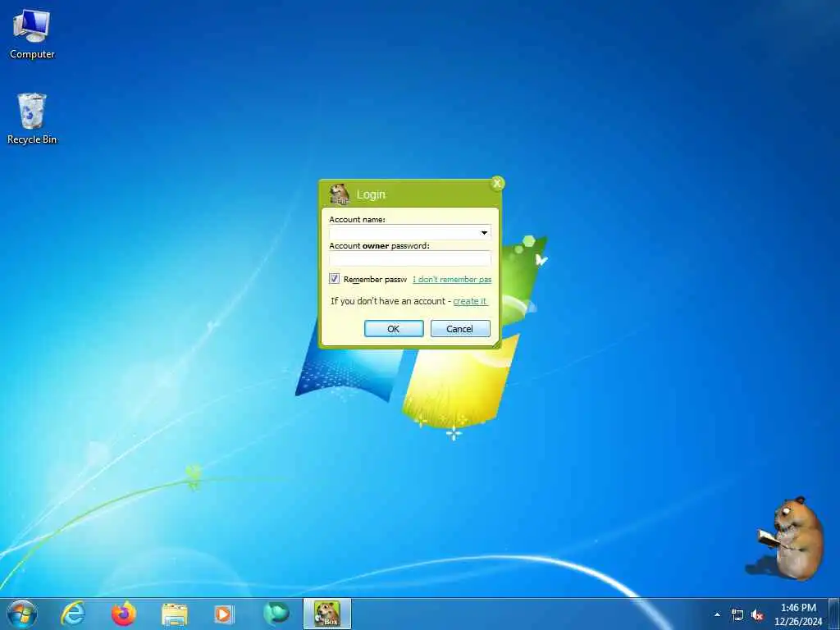Select the hamster Box app taskbar button
This screenshot has height=630, width=840.
(327, 614)
